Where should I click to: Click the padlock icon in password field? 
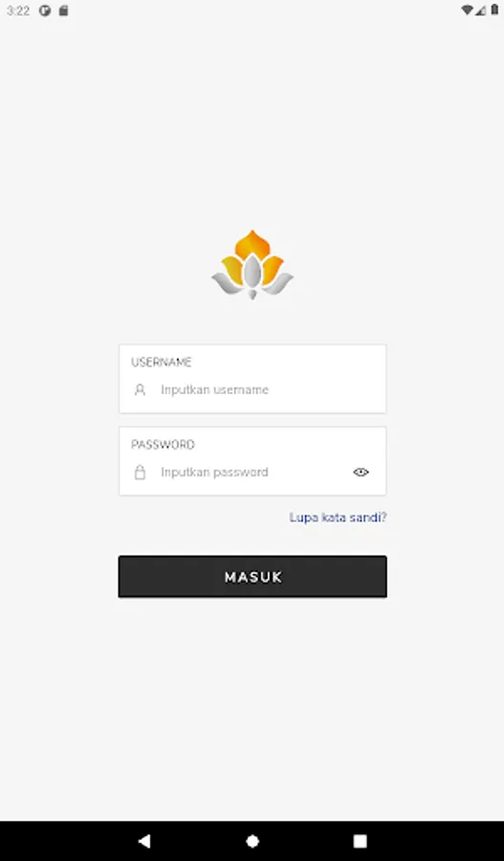(x=140, y=473)
